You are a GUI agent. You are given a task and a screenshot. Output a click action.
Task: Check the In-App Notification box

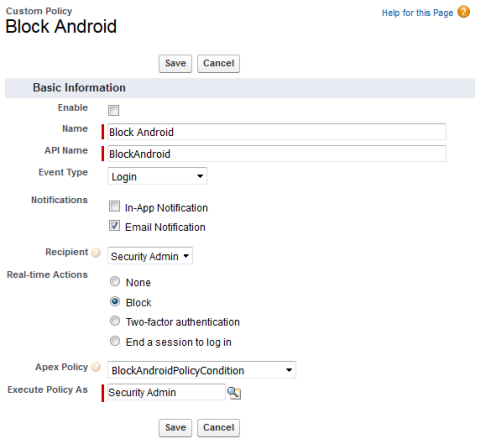[114, 206]
